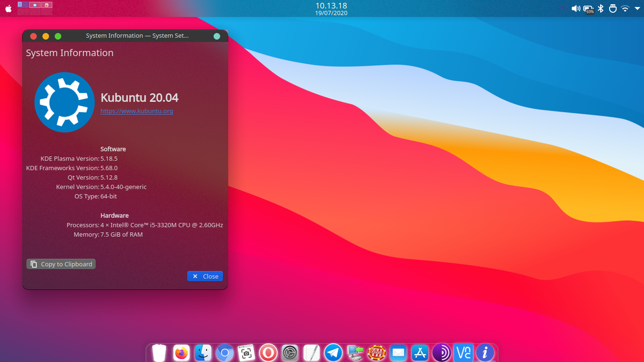This screenshot has width=644, height=362.
Task: Click the Close button in System Information
Action: (205, 276)
